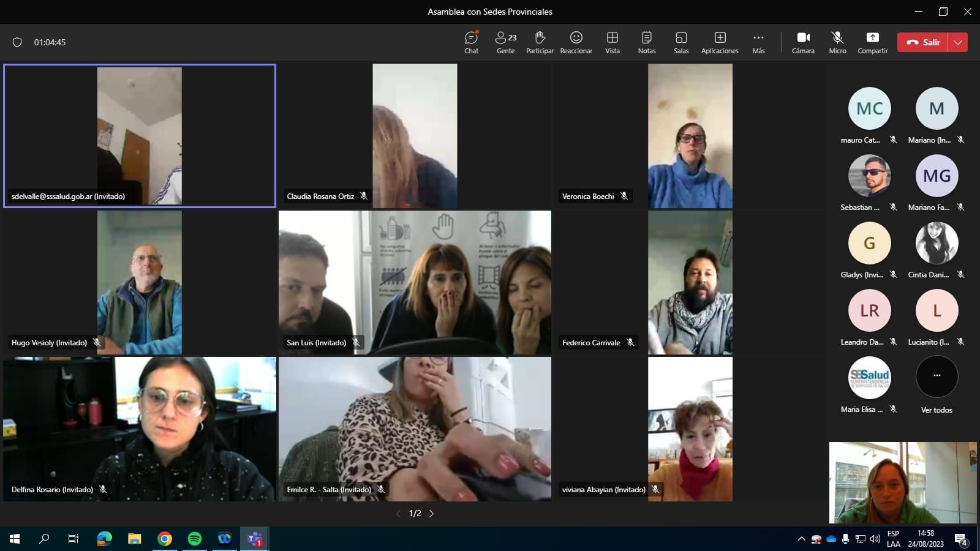
Task: Show the Gente participants list
Action: click(505, 42)
